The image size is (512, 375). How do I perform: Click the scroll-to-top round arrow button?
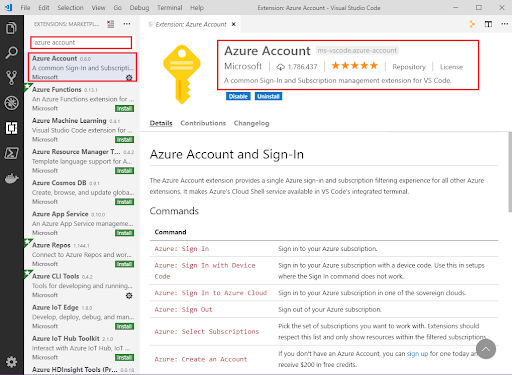[x=486, y=349]
